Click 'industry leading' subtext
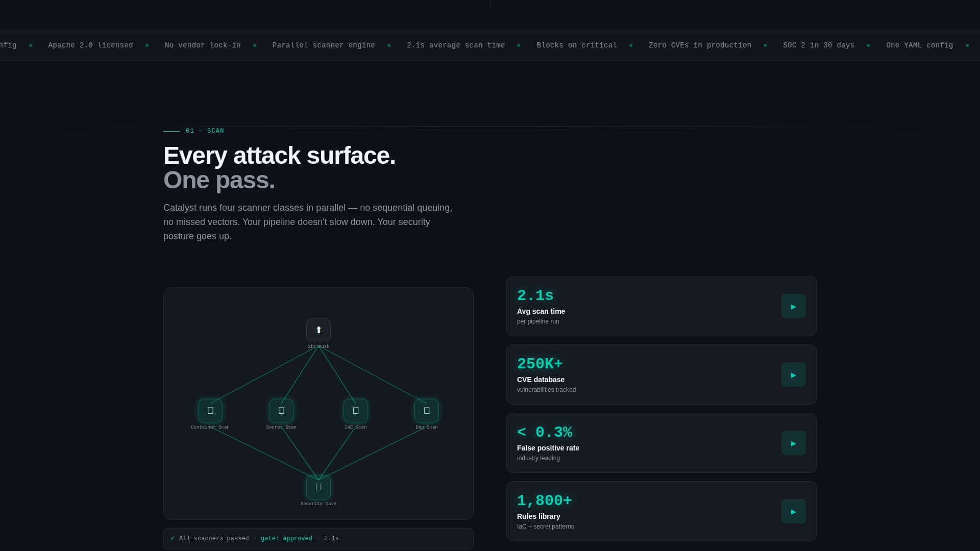 point(538,458)
